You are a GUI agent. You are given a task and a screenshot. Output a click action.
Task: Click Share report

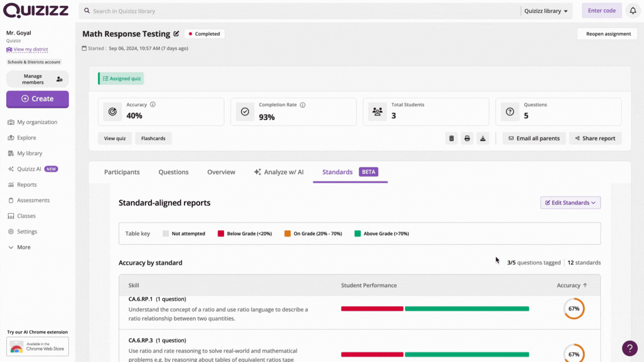[595, 139]
